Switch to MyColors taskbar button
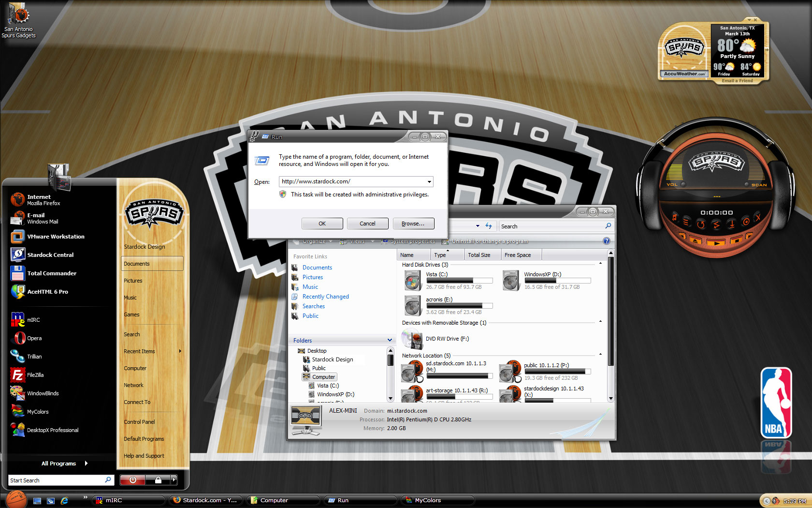 click(438, 500)
